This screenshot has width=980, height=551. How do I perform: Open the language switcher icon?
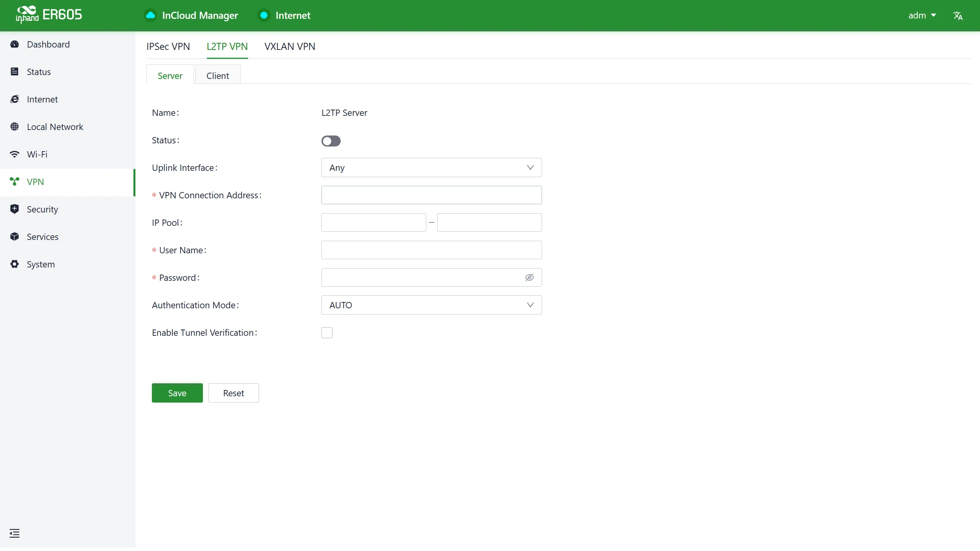click(958, 16)
